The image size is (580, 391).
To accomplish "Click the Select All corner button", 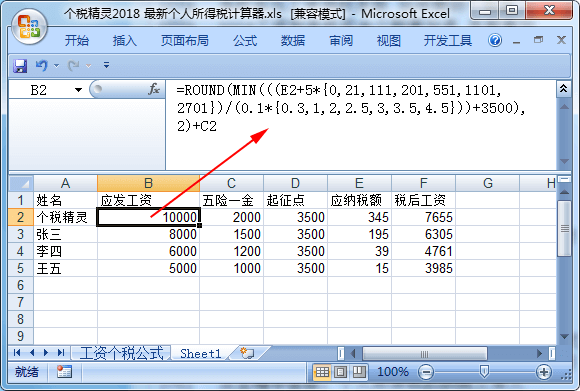I will pos(21,183).
